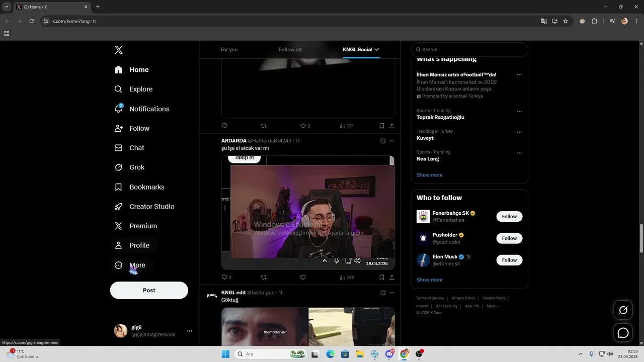Open a new Chrome tab

98,7
